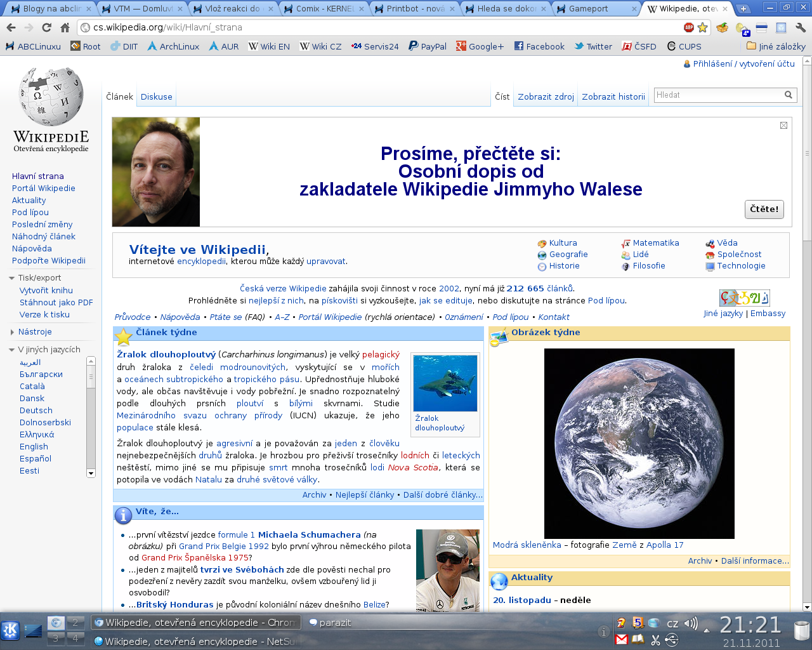Click the 21:21 panel clock
This screenshot has height=650, width=812.
tap(750, 625)
